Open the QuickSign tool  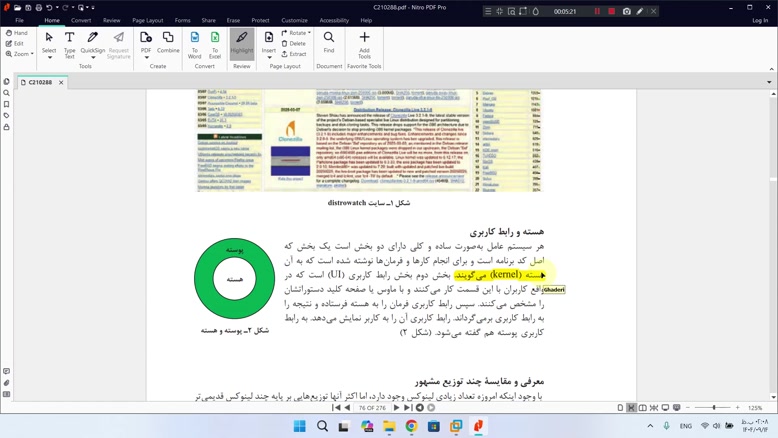(93, 42)
